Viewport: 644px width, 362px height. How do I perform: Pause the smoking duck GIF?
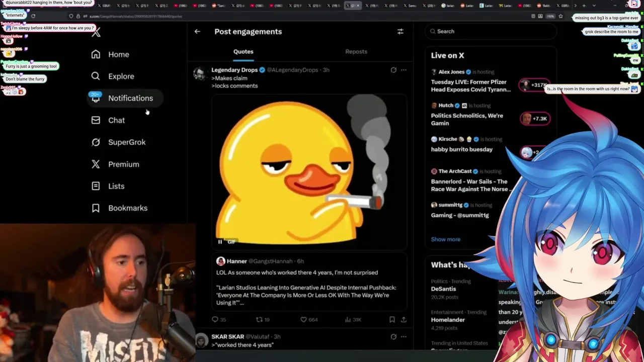click(x=220, y=242)
